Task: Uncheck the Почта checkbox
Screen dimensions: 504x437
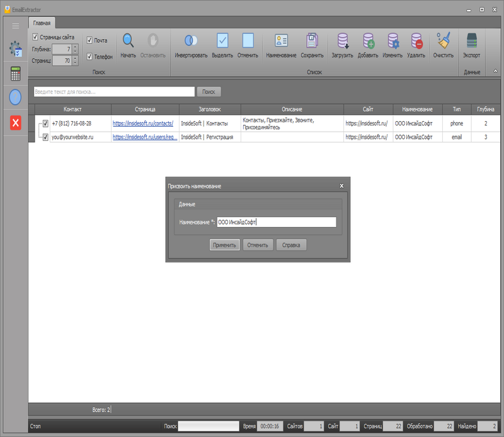Action: coord(89,40)
